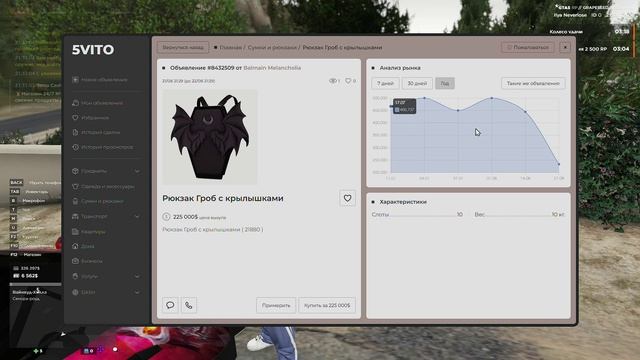This screenshot has height=360, width=640.
Task: Click the backpack product image
Action: click(210, 137)
